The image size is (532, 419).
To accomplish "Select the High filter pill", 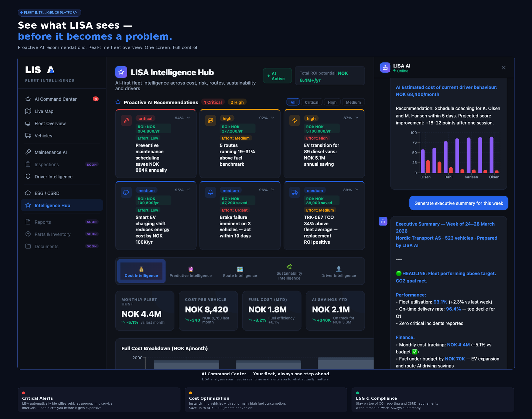I will (332, 102).
